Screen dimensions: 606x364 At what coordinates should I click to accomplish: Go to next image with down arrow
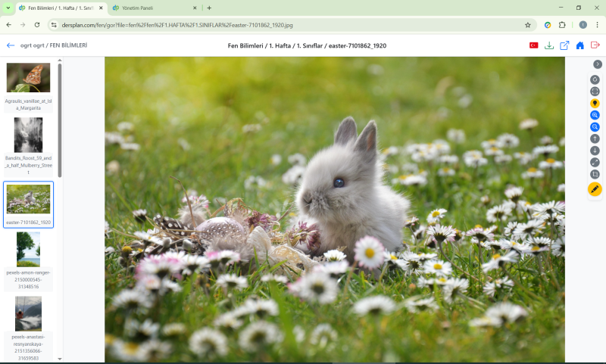pyautogui.click(x=595, y=151)
